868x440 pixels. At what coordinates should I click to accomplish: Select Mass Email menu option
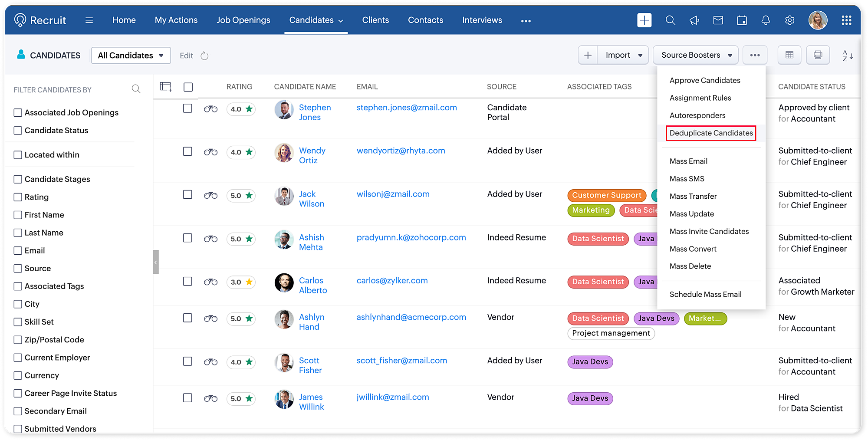click(688, 161)
